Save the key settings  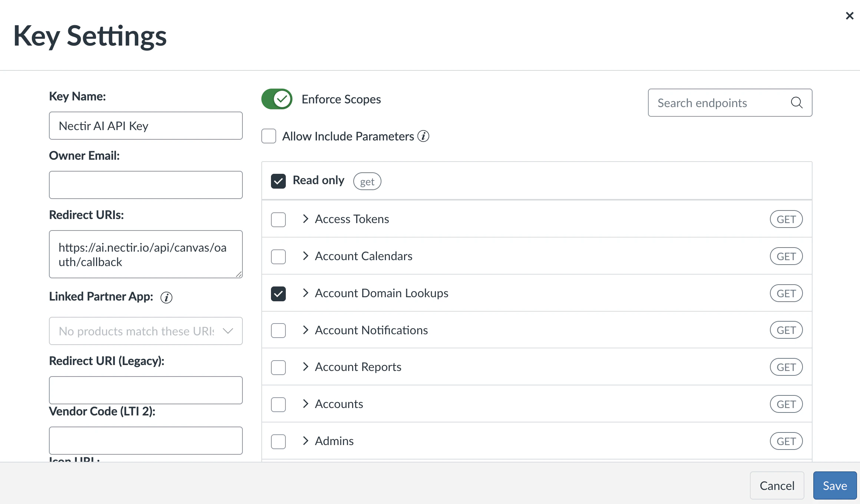[834, 485]
